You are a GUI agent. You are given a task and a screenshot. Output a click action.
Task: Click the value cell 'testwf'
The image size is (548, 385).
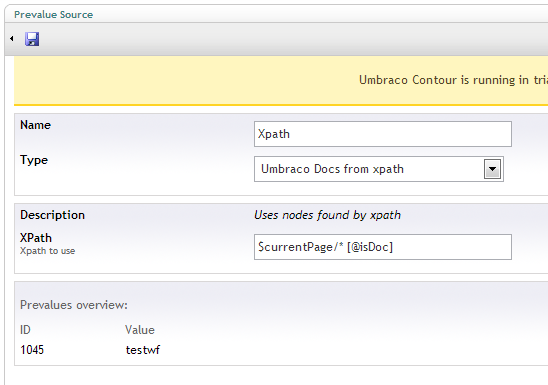[x=143, y=350]
